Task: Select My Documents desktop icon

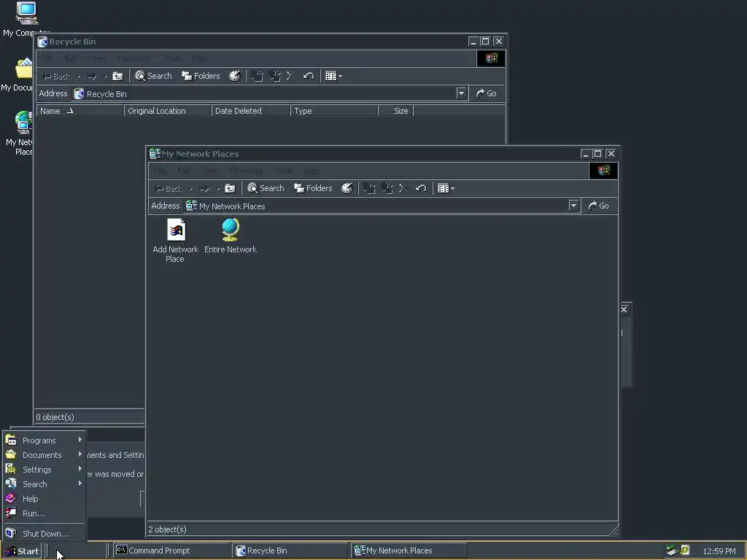Action: 19,75
